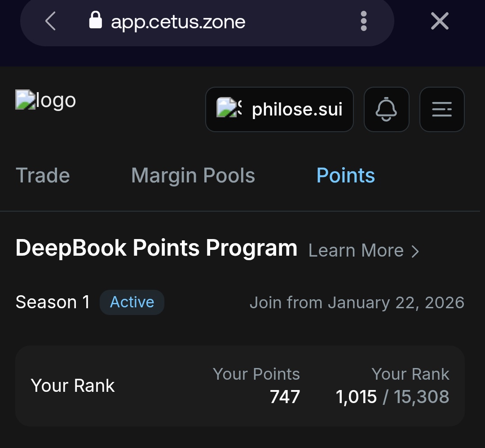
Task: Open the browser three-dot menu
Action: [x=364, y=21]
